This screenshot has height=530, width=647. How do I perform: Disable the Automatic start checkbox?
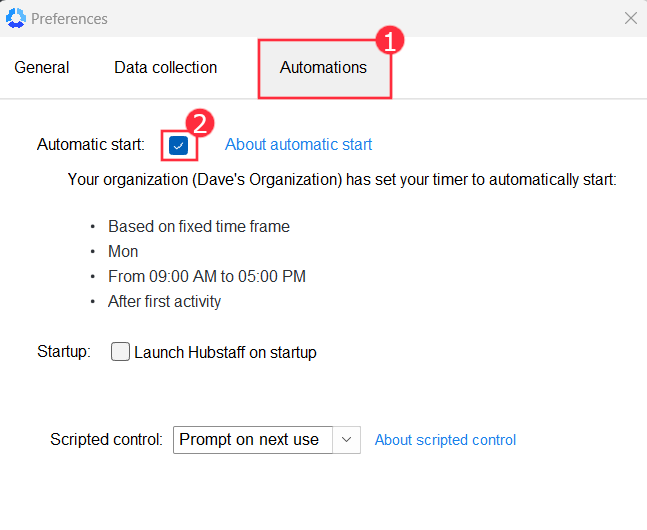pyautogui.click(x=178, y=145)
